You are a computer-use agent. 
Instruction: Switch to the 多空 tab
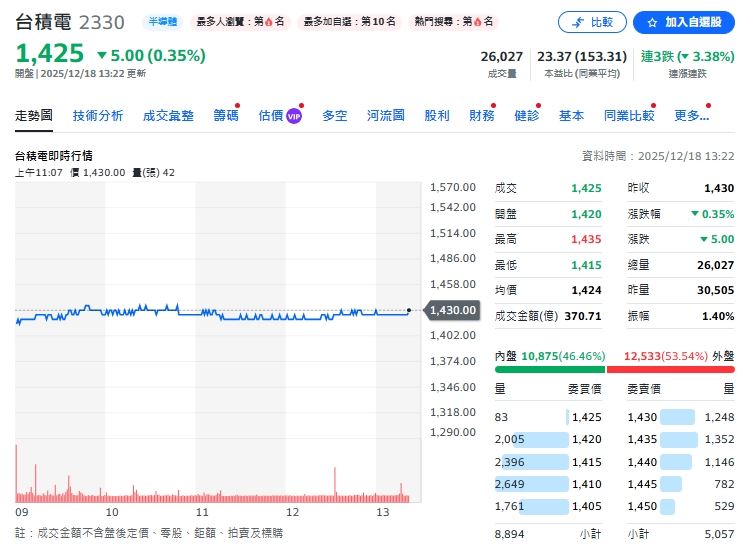(x=334, y=116)
